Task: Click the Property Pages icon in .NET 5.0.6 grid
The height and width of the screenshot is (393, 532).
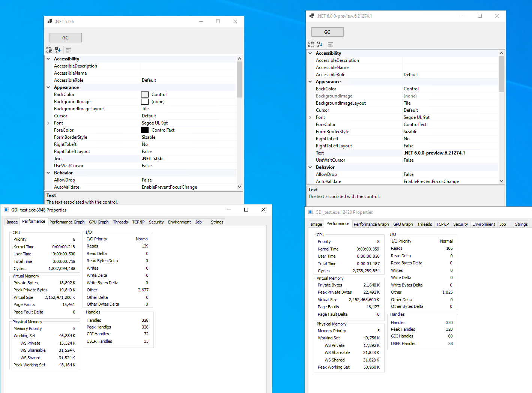Action: pyautogui.click(x=68, y=49)
